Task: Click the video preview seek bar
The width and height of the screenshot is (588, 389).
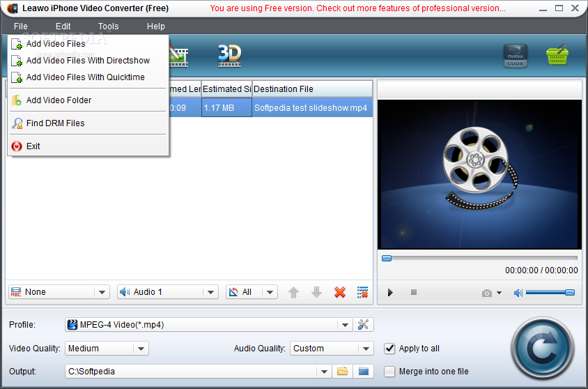Action: [x=479, y=258]
